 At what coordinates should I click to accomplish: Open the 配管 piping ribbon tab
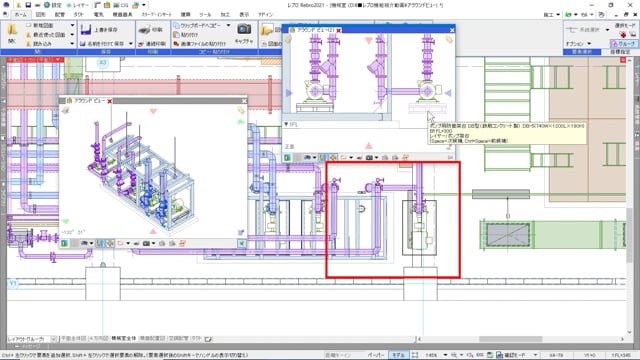[x=60, y=15]
